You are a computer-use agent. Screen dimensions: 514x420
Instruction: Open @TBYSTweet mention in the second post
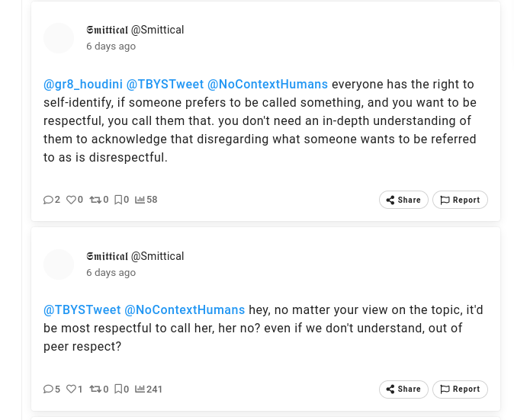pos(82,310)
